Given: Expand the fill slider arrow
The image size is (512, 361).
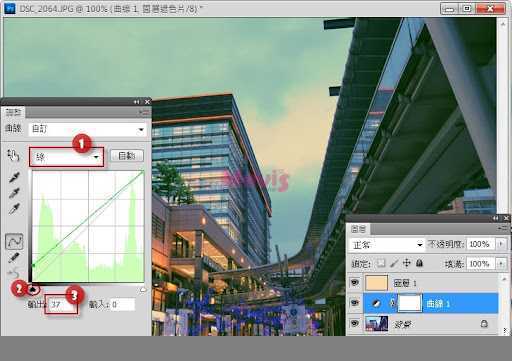Looking at the screenshot, I should click(501, 264).
